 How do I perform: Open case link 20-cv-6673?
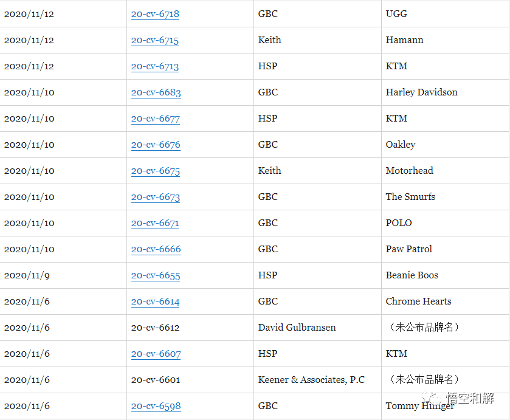pos(156,197)
